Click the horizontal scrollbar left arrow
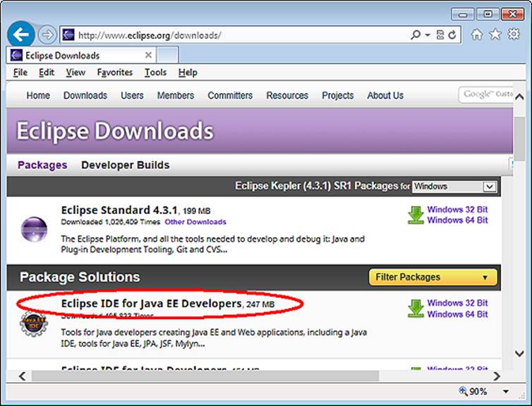The width and height of the screenshot is (532, 406). click(x=22, y=376)
